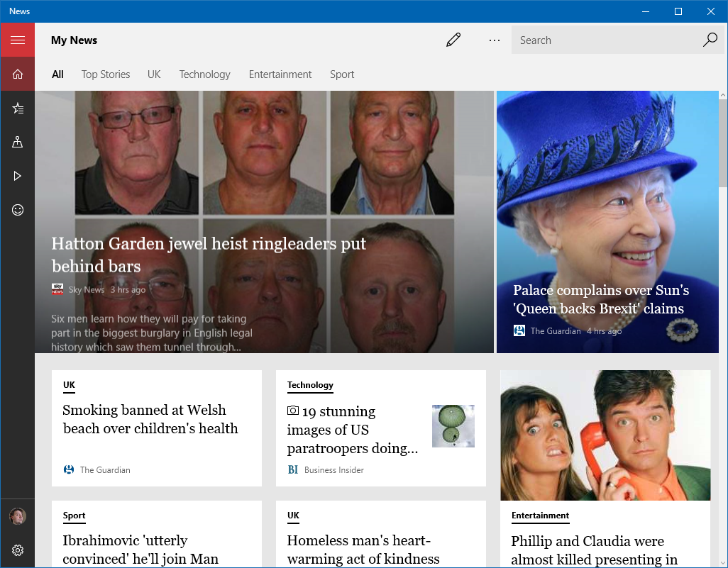Open the hamburger navigation menu
The width and height of the screenshot is (728, 568).
18,40
